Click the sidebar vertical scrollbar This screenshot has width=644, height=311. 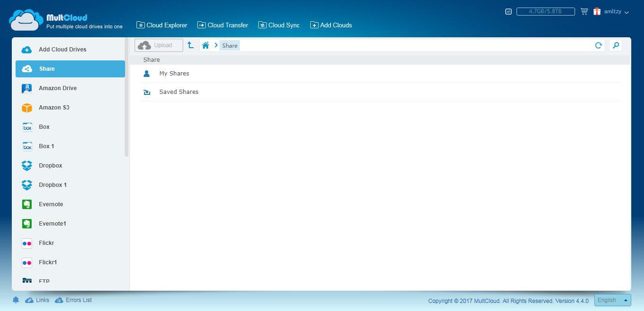127,98
